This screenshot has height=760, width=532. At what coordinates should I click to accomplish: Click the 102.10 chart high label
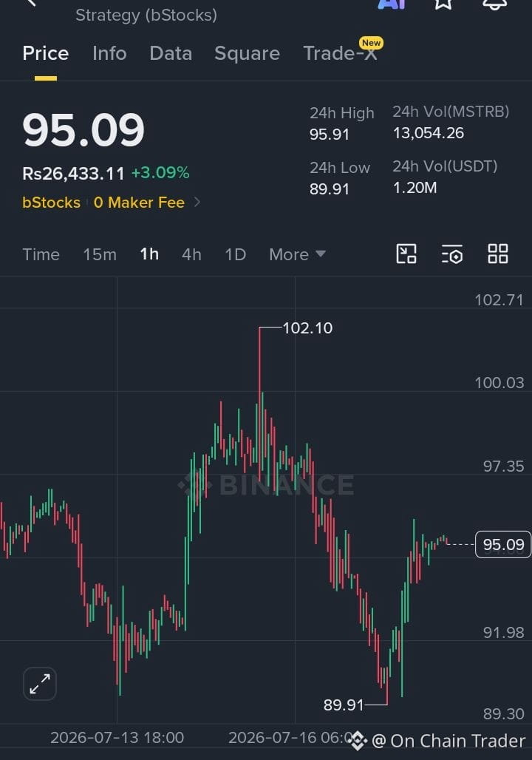tap(307, 328)
